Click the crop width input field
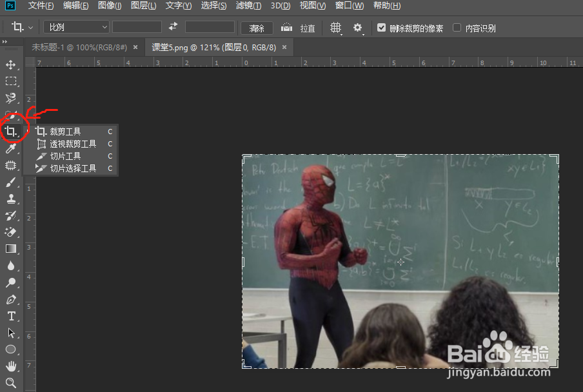This screenshot has height=392, width=583. (x=137, y=26)
